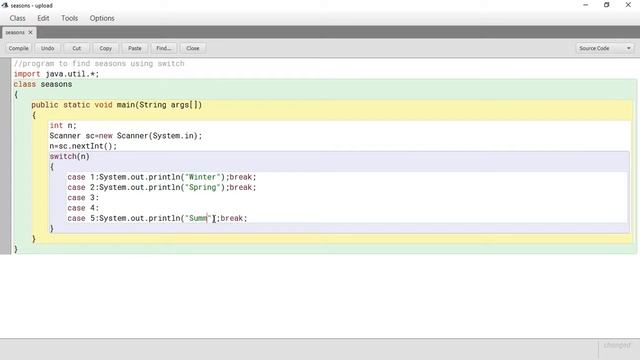The height and width of the screenshot is (360, 640).
Task: Restore down the seasons window
Action: [607, 5]
